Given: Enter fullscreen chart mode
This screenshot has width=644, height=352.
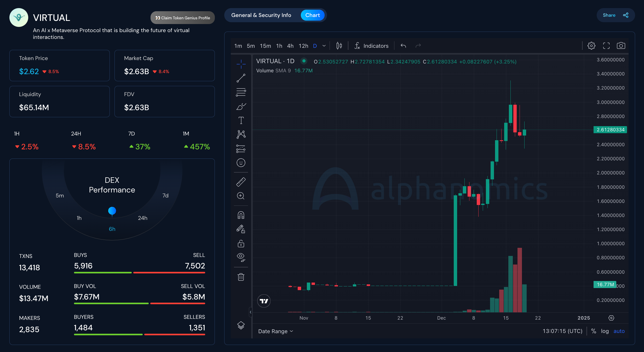Looking at the screenshot, I should click(606, 46).
